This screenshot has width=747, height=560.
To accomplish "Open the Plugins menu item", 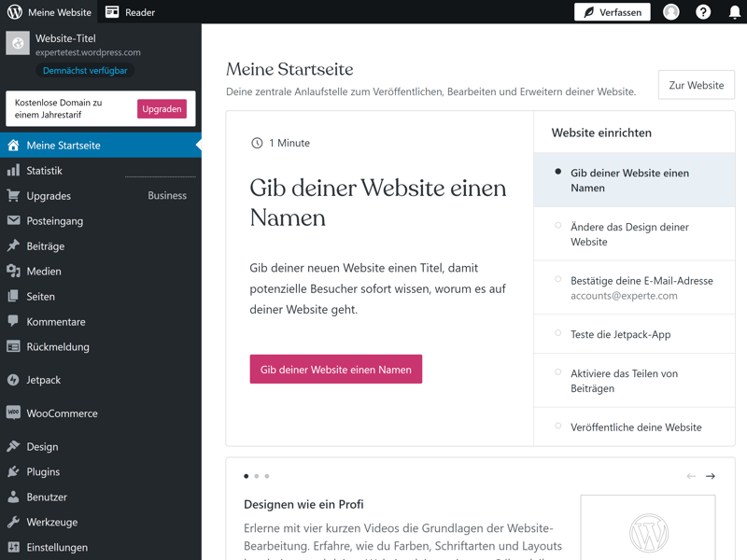I will click(101, 472).
